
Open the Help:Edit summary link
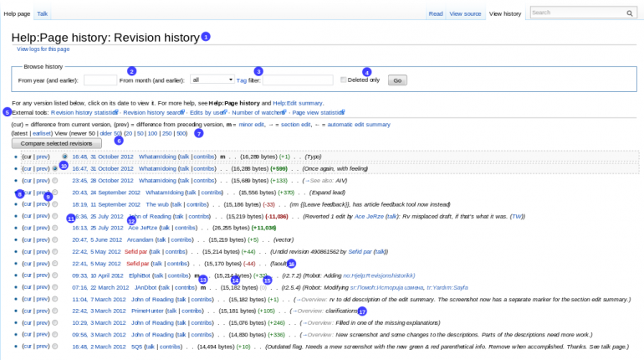298,103
